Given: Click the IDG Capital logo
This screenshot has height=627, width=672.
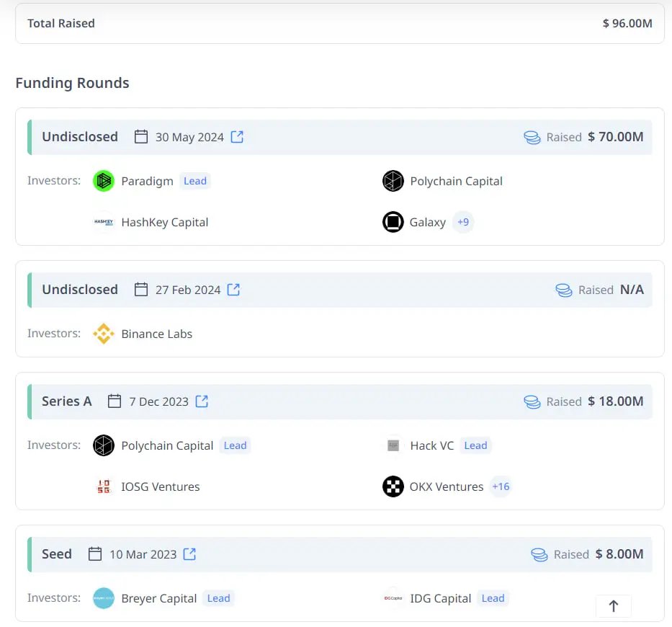Looking at the screenshot, I should 393,598.
